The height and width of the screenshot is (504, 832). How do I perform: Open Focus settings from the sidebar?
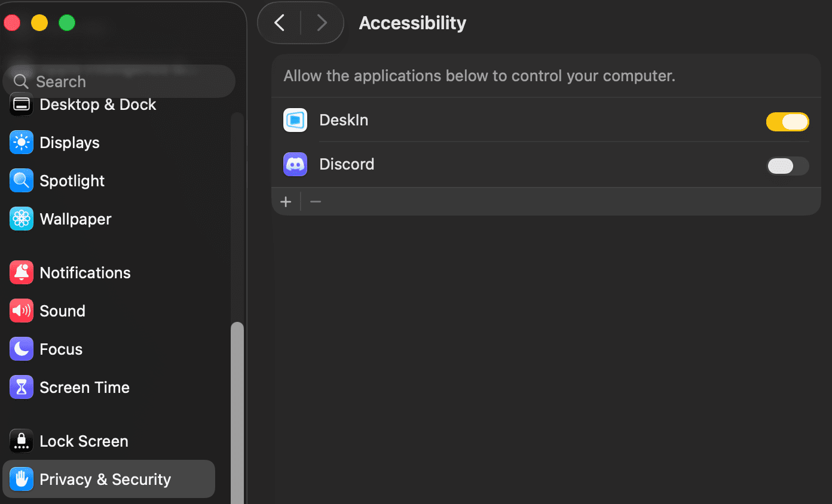click(60, 349)
